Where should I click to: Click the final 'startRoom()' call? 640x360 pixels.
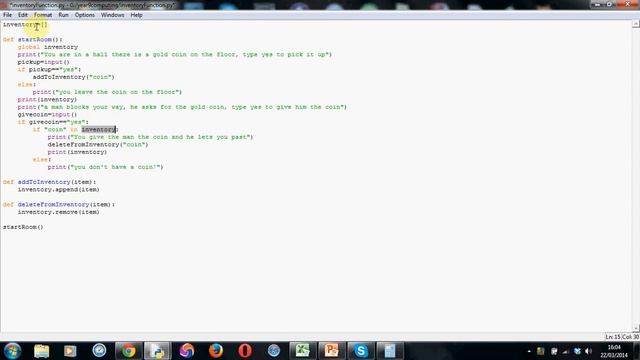(23, 227)
